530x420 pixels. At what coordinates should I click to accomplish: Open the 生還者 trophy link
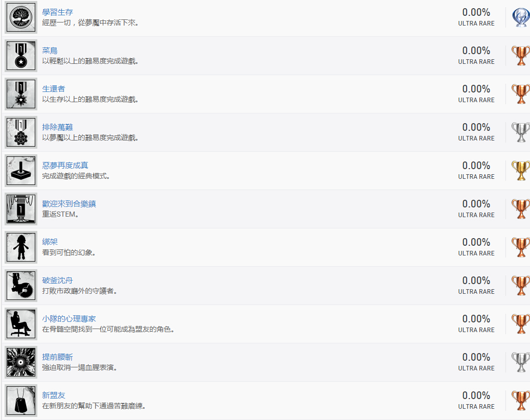[x=53, y=89]
